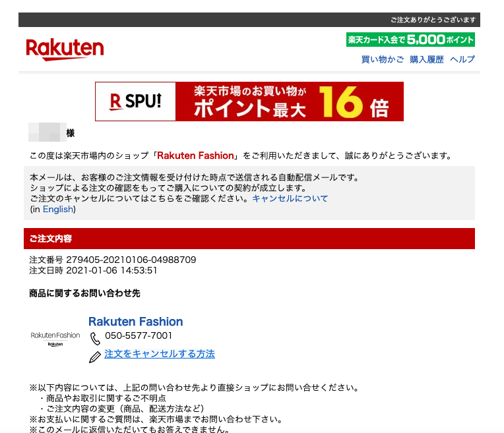
Task: Click the red Rakuten Fashion shop name in the greeting
Action: tap(195, 156)
